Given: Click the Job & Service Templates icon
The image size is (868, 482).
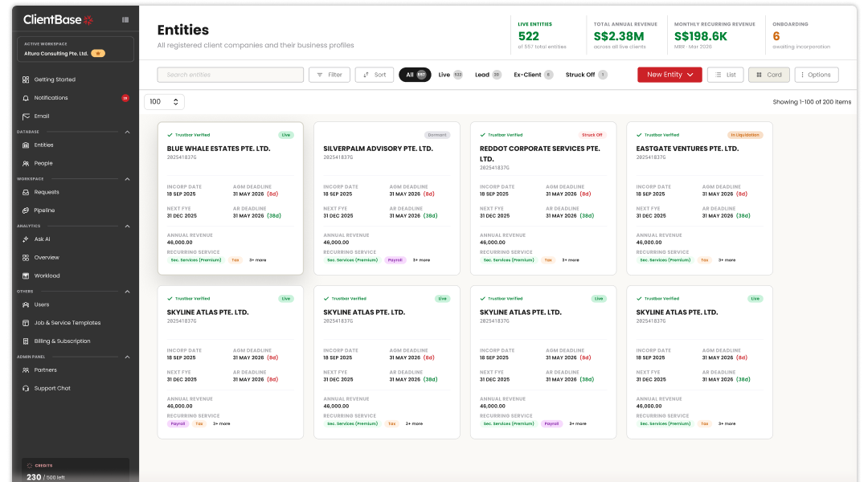Looking at the screenshot, I should pos(26,323).
